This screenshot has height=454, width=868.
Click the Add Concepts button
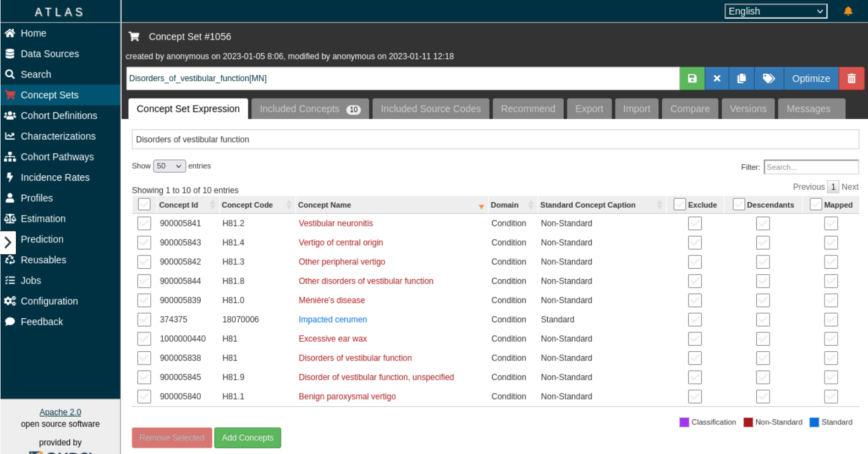[248, 438]
